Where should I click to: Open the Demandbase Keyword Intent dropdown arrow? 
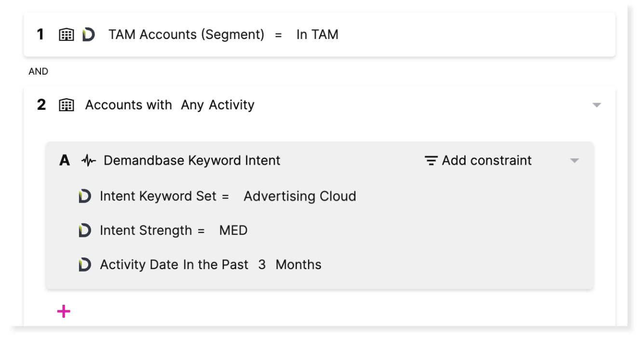[574, 161]
